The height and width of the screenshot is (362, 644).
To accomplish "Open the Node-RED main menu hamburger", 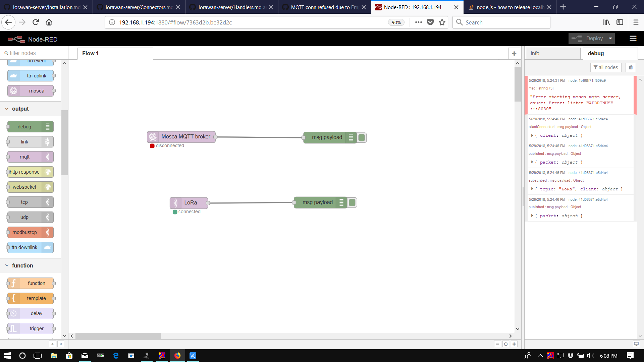I will [x=633, y=39].
